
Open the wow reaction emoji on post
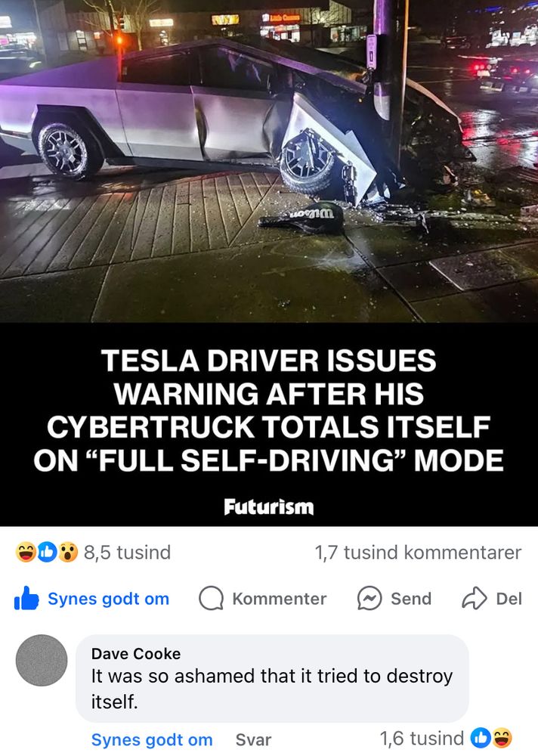[68, 553]
